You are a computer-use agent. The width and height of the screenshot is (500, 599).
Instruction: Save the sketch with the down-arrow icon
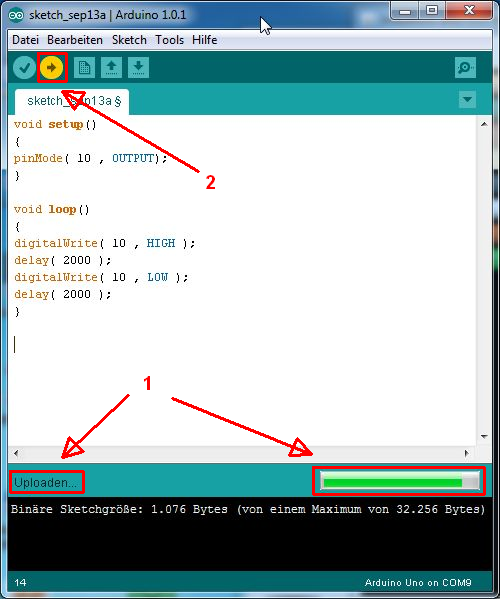pos(138,68)
